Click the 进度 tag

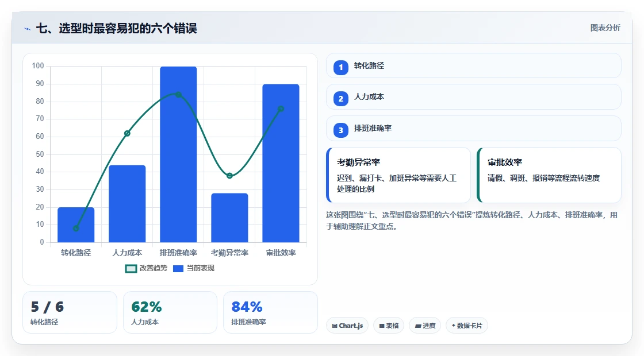[425, 325]
